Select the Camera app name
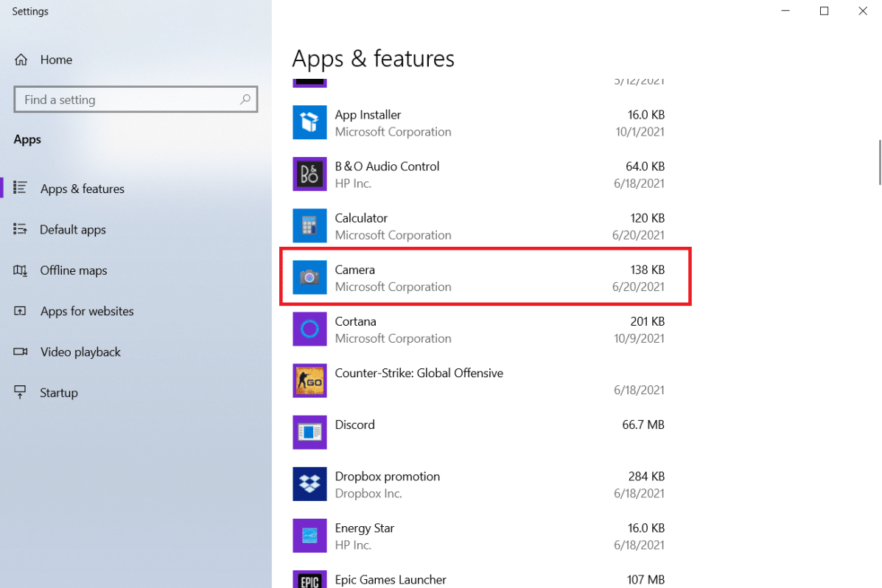882x588 pixels. [x=355, y=270]
